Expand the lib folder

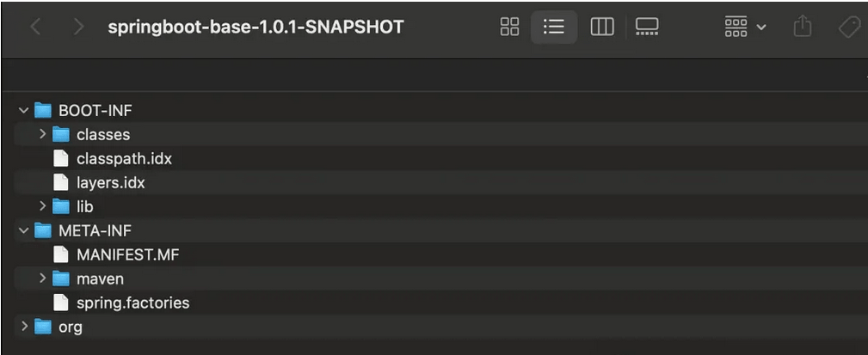pyautogui.click(x=42, y=207)
